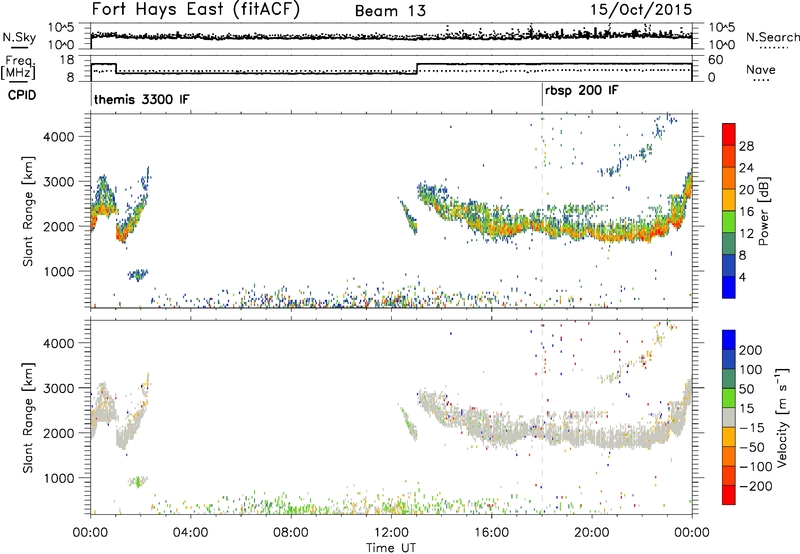Click the green echo patch near 1000 km in the velocity panel
800x554 pixels.
point(137,481)
